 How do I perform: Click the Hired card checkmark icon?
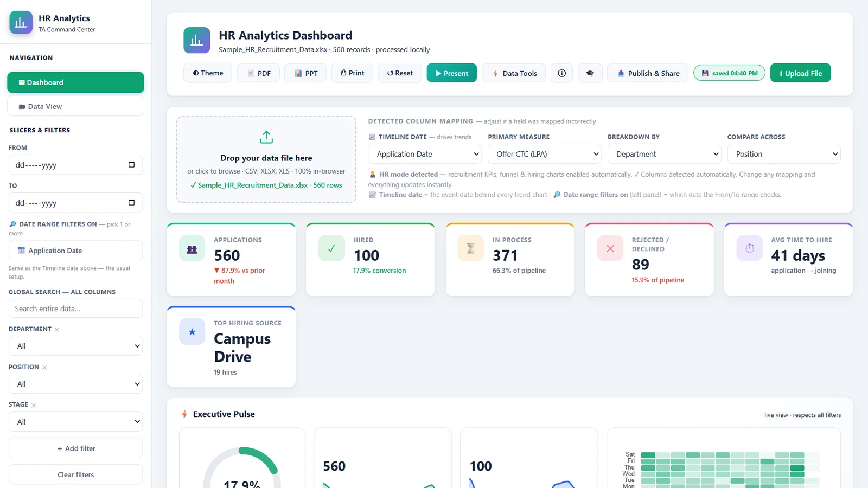331,248
